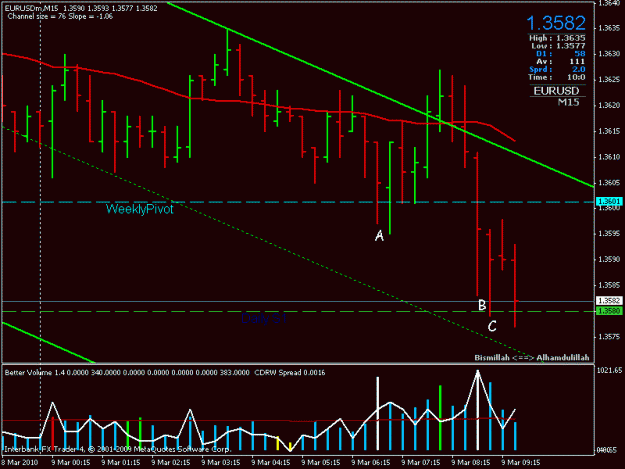The image size is (625, 469).
Task: Select the text label C on the chart
Action: 492,326
